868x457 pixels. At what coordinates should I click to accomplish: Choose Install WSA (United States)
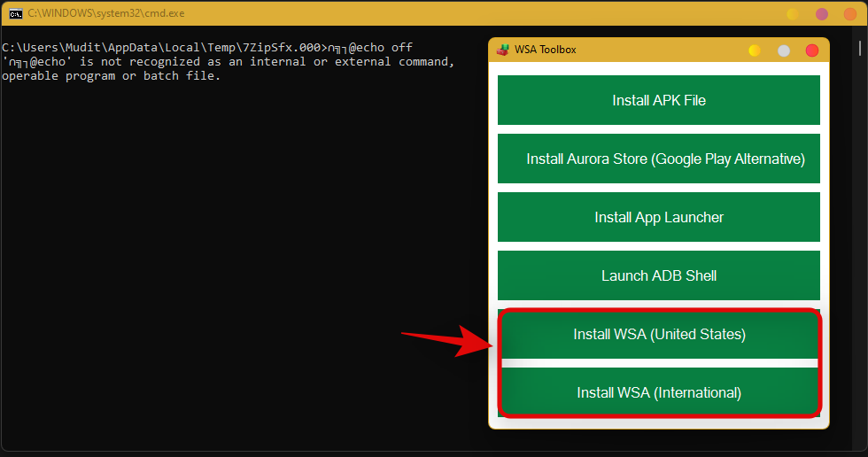(x=658, y=335)
